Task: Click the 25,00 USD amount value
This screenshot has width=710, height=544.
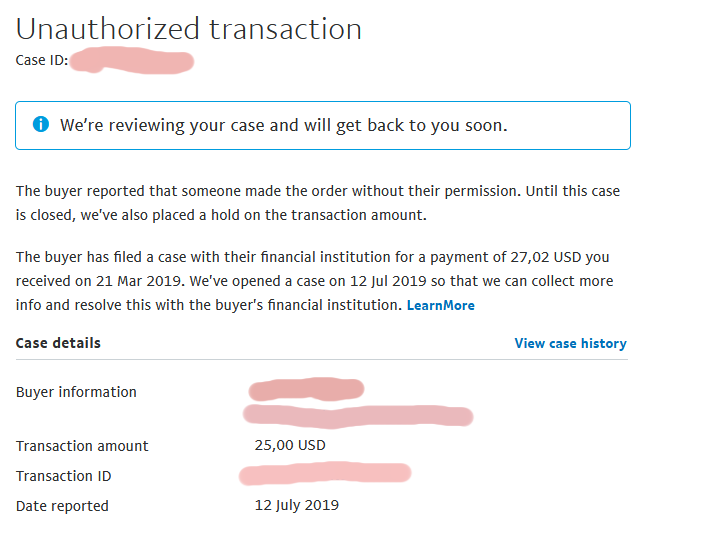Action: (290, 445)
